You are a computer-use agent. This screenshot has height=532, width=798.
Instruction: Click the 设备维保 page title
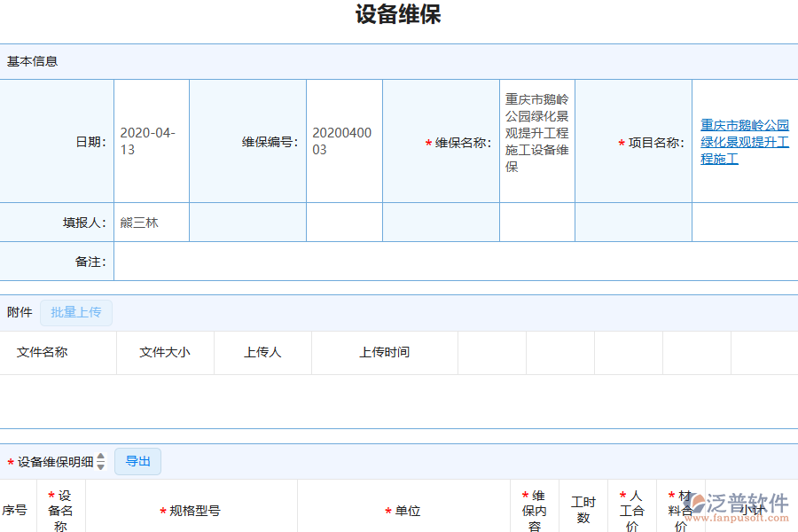pos(399,15)
